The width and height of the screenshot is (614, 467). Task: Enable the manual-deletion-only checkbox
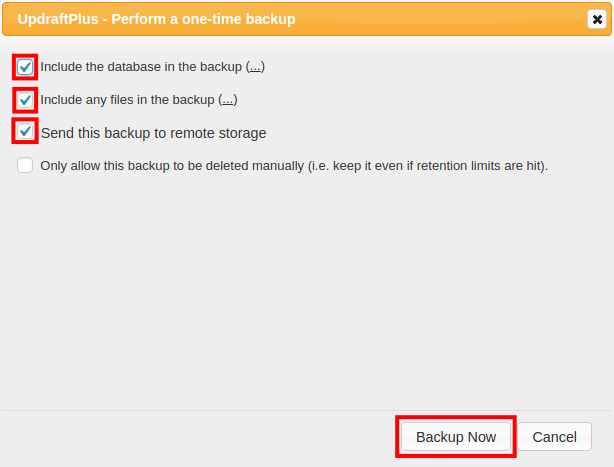[25, 166]
